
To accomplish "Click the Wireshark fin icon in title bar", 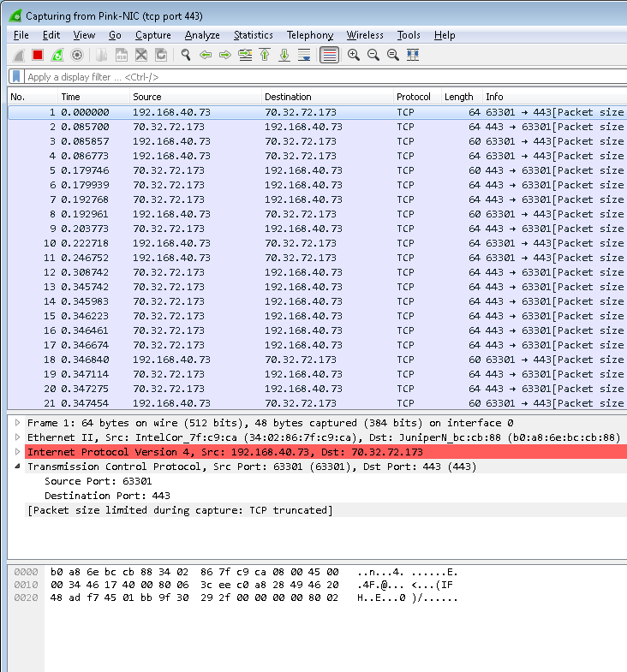I will click(15, 16).
